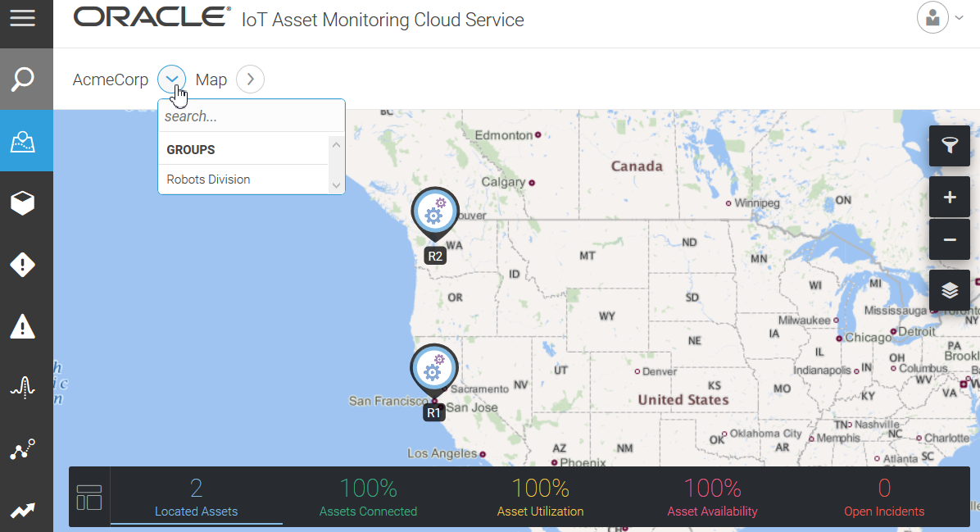Click the AcmeCorp breadcrumb label

[110, 80]
